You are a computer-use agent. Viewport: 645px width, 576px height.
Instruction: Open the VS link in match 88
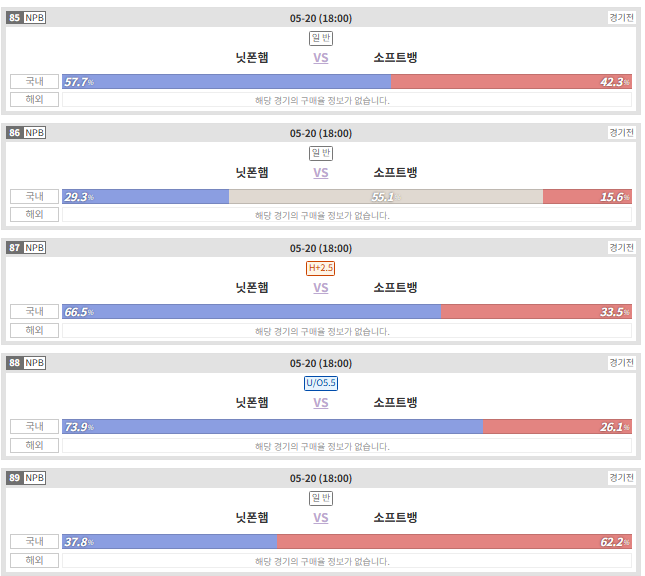320,403
